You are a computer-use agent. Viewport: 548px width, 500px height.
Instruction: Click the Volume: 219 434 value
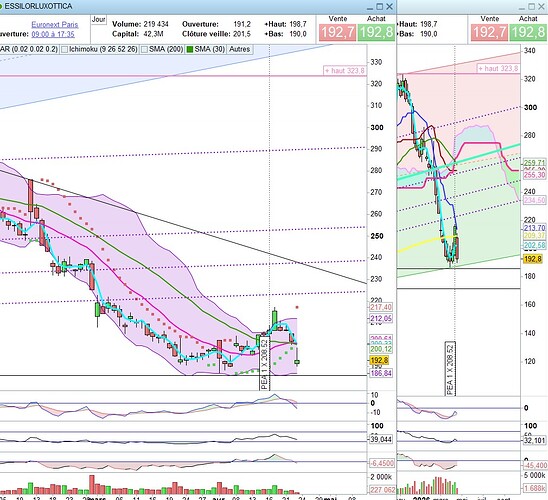tap(140, 24)
